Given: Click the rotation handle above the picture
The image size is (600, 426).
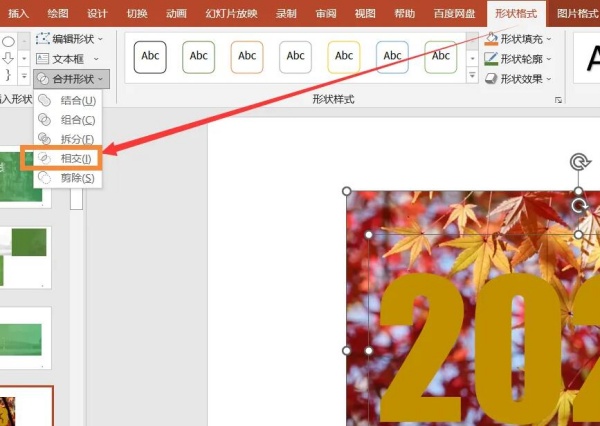Looking at the screenshot, I should [580, 162].
